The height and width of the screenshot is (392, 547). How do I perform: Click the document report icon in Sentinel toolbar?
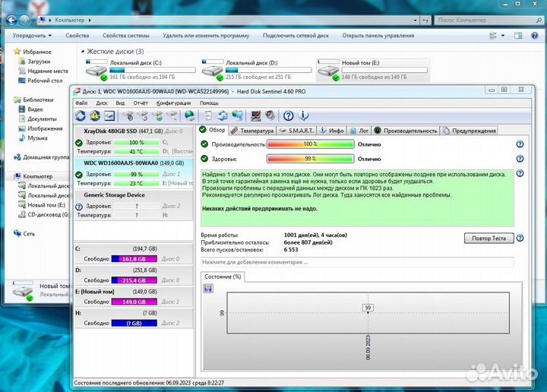coord(208,115)
